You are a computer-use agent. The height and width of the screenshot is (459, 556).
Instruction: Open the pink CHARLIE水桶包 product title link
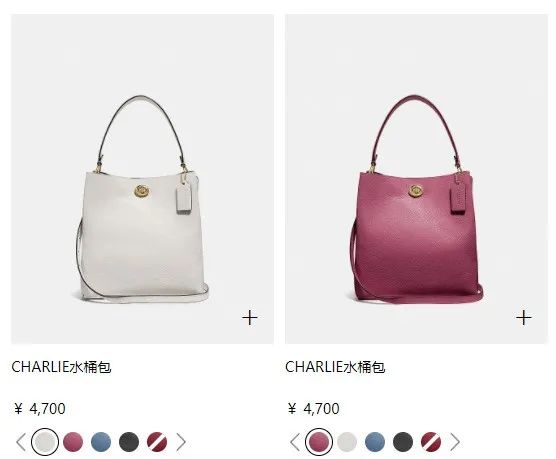coord(335,367)
